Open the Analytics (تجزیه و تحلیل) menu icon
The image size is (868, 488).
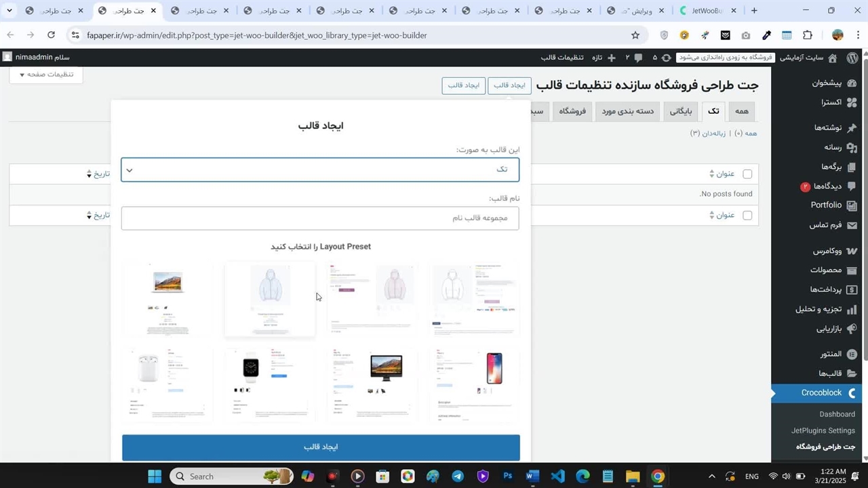(852, 309)
